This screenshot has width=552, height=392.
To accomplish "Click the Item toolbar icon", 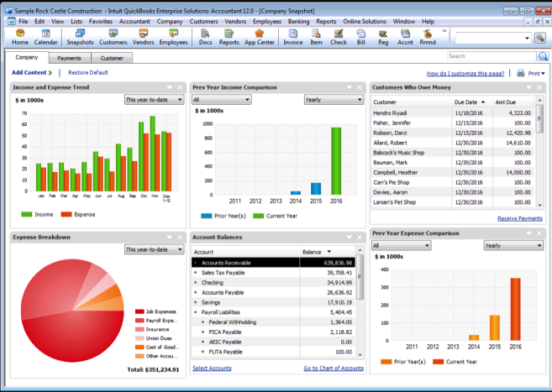I will click(x=316, y=37).
